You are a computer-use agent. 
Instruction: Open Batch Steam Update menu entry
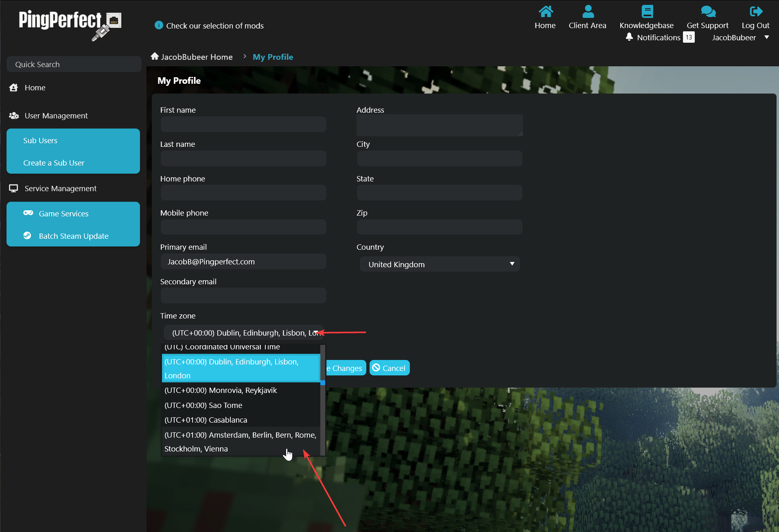pyautogui.click(x=73, y=236)
